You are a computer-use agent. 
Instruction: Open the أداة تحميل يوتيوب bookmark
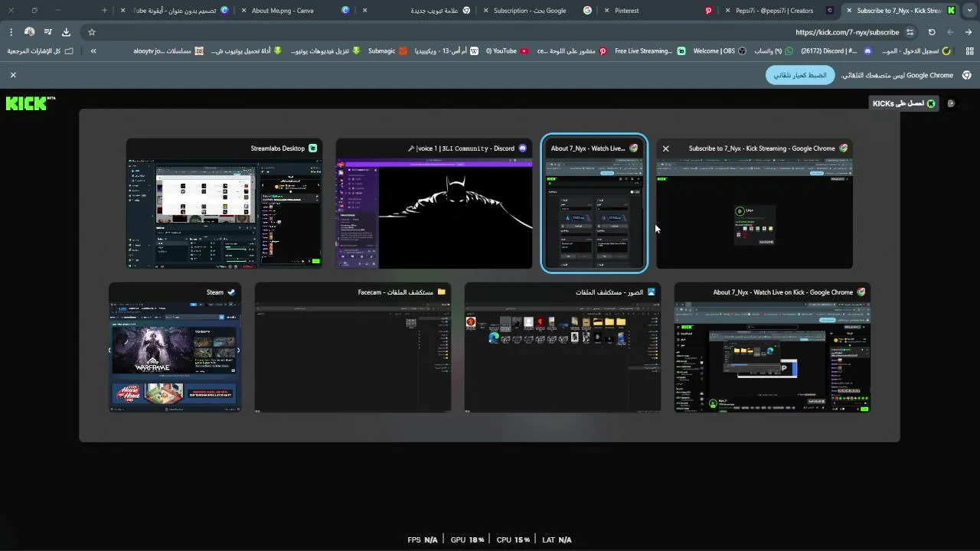point(247,51)
